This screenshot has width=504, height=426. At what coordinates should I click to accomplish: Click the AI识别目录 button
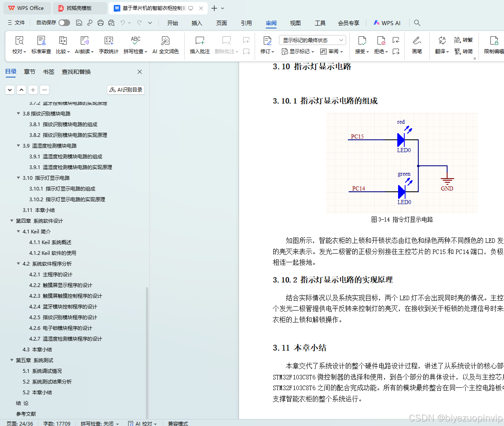click(x=125, y=89)
